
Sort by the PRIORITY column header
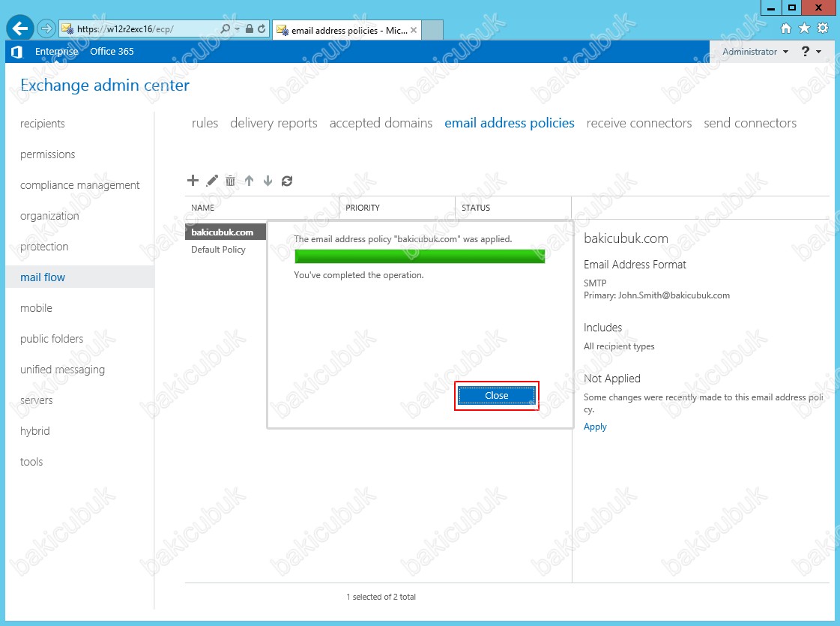(x=363, y=208)
